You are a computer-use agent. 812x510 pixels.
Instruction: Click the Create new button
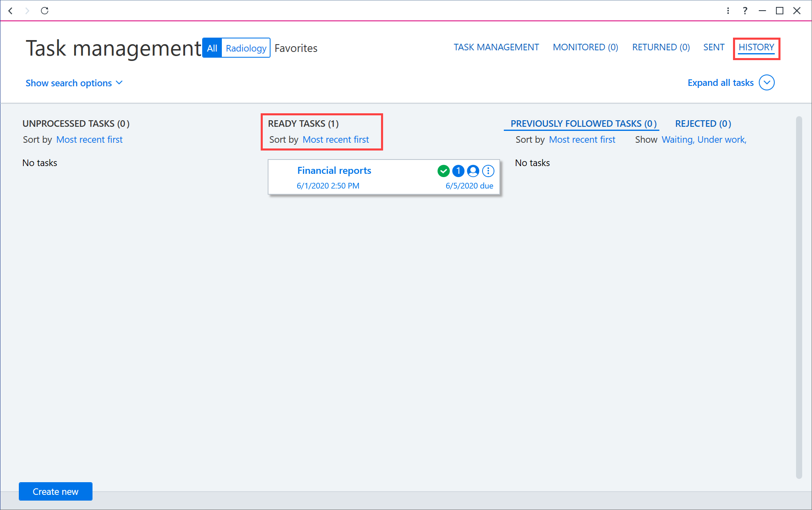point(56,491)
